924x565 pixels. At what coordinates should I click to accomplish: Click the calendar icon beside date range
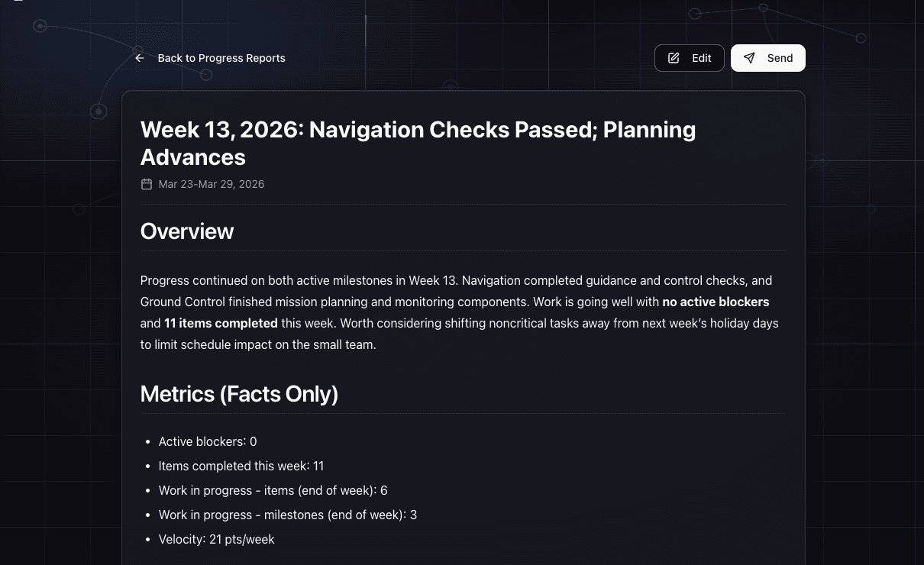[147, 184]
